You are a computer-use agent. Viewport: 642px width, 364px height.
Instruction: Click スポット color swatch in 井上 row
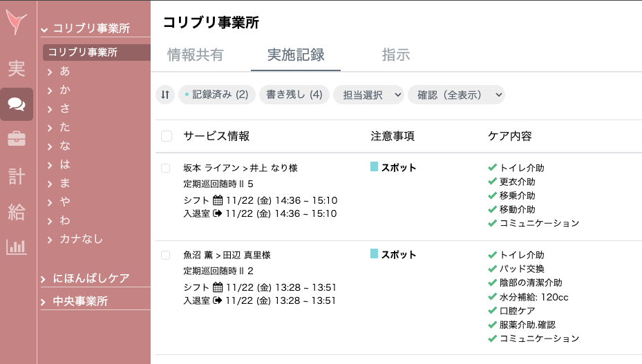pyautogui.click(x=374, y=166)
